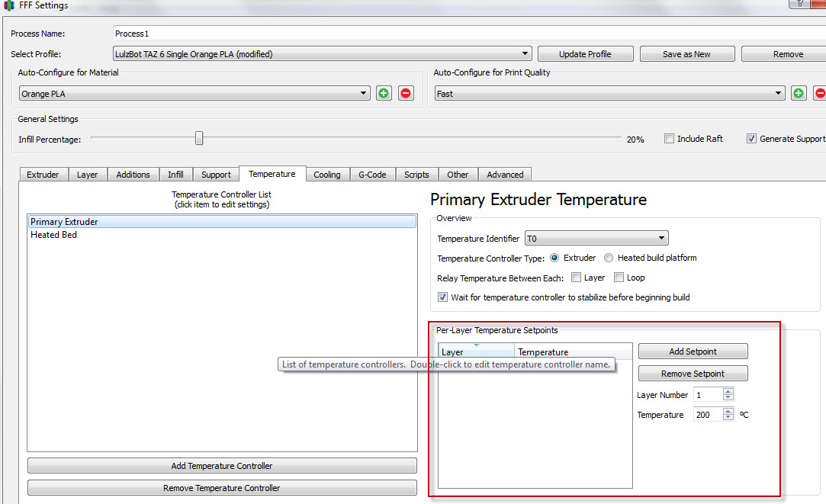Click the green add material icon
The height and width of the screenshot is (504, 826).
(384, 93)
